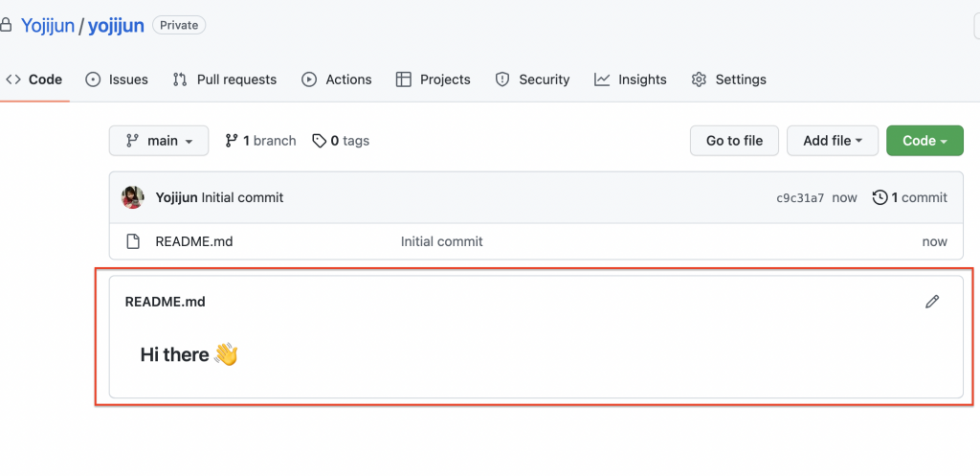Viewport: 980px width, 476px height.
Task: Expand the main branch dropdown
Action: pos(159,141)
